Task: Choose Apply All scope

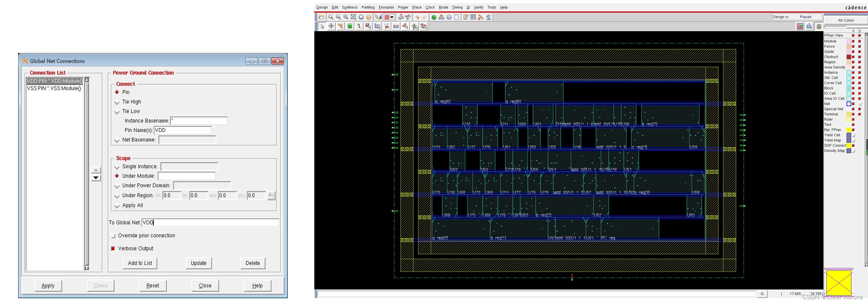Action: [117, 206]
